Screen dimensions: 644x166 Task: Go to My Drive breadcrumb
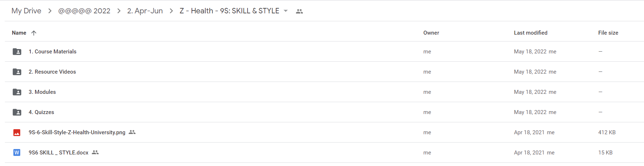click(26, 11)
